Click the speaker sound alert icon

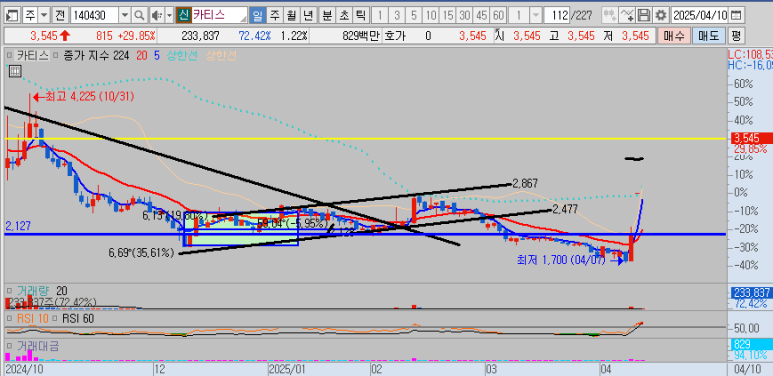pyautogui.click(x=157, y=15)
